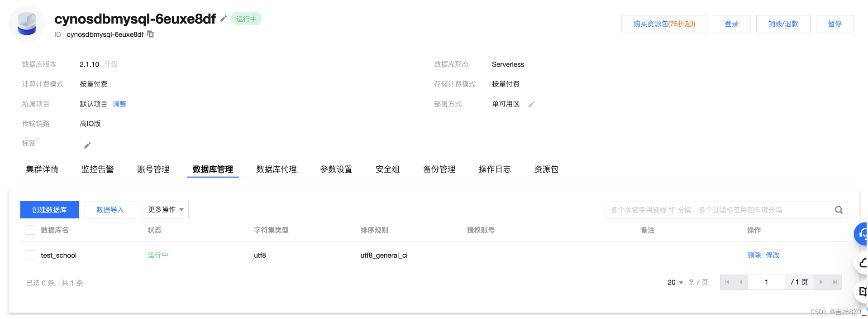Click the 登录 button

click(x=732, y=24)
